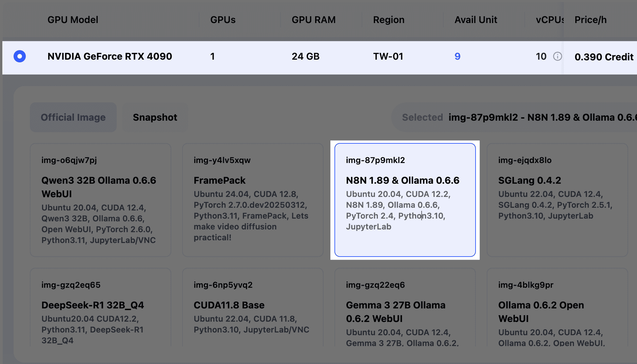The image size is (637, 364).
Task: Click the Avail Unit column header
Action: point(476,20)
